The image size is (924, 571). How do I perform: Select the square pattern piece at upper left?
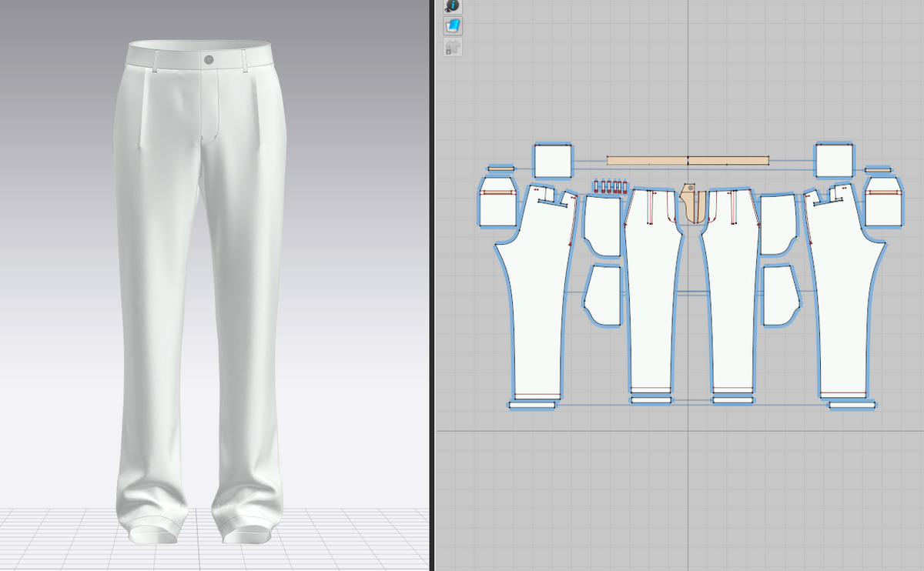pos(553,162)
